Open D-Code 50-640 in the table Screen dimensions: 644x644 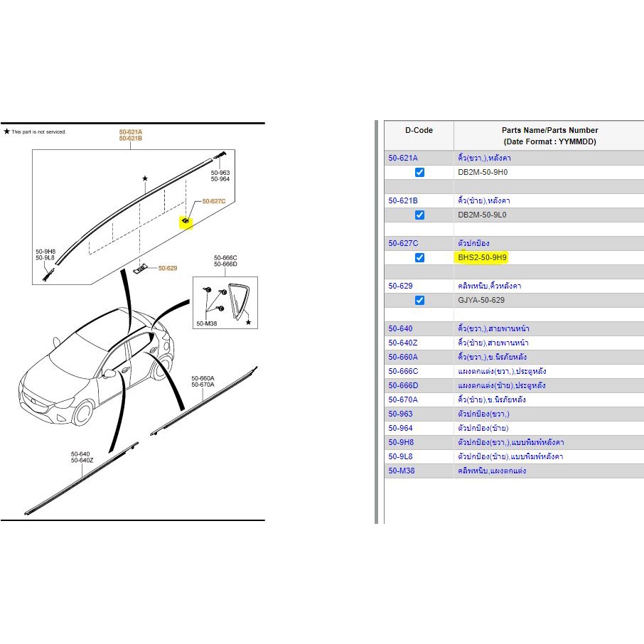coord(400,328)
